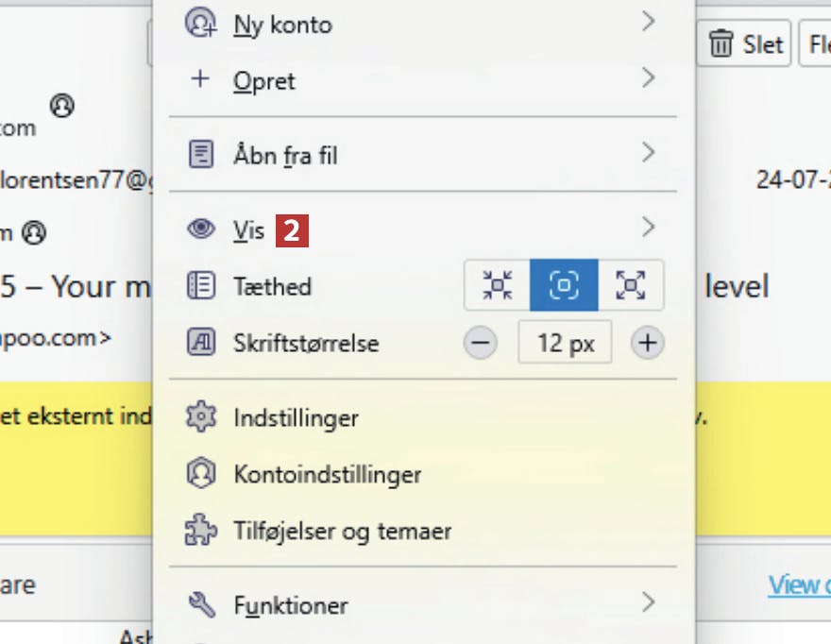Select relaxed/touch density (Tæthed) option
Screen dimensions: 831x644
(630, 285)
